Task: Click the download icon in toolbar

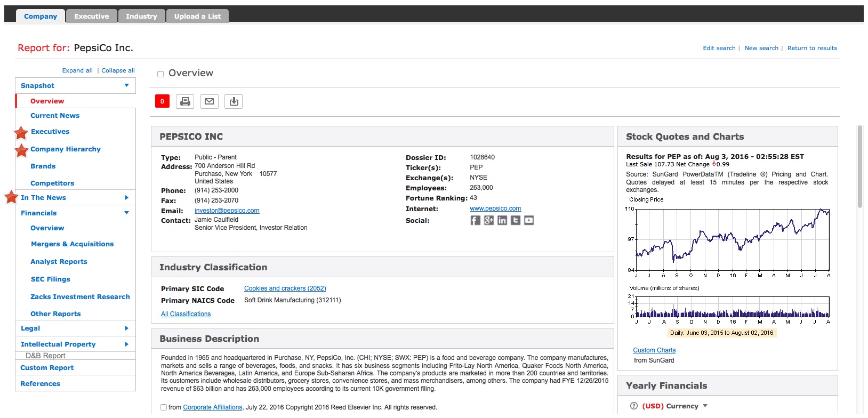Action: tap(234, 101)
